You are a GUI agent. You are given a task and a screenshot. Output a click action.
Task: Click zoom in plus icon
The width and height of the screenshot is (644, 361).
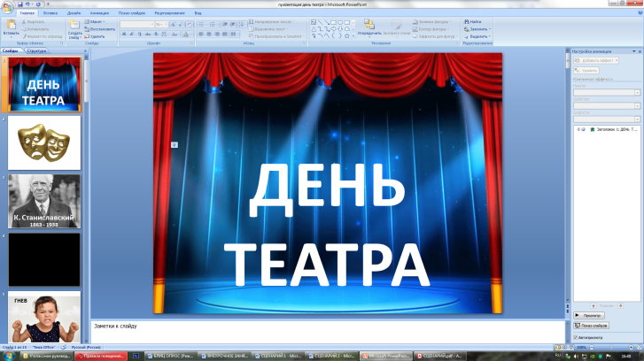click(x=632, y=346)
